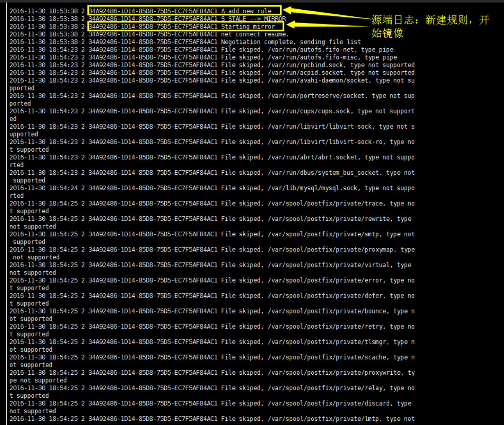This screenshot has width=504, height=425.
Task: Click "Negotiation complete, sending file list" message
Action: [x=291, y=42]
